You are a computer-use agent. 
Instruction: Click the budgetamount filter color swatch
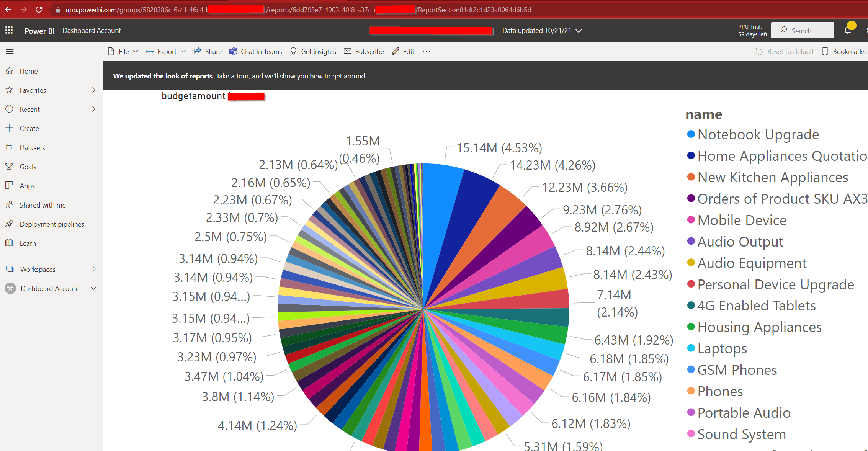[247, 96]
